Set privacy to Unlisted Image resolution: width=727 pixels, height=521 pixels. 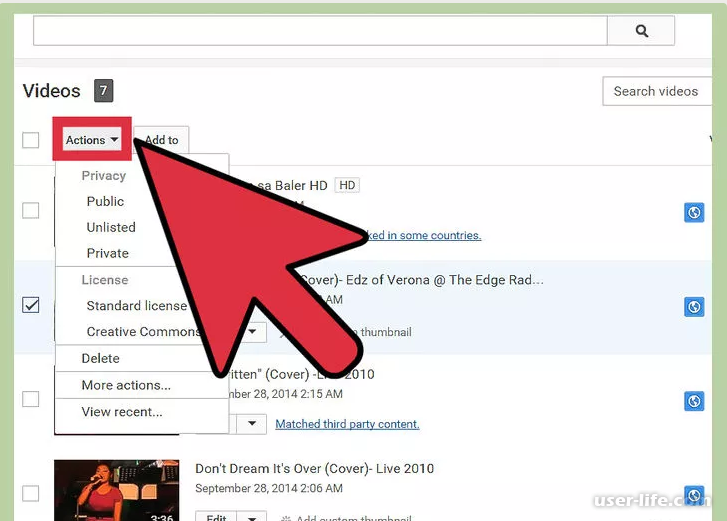[x=111, y=227]
